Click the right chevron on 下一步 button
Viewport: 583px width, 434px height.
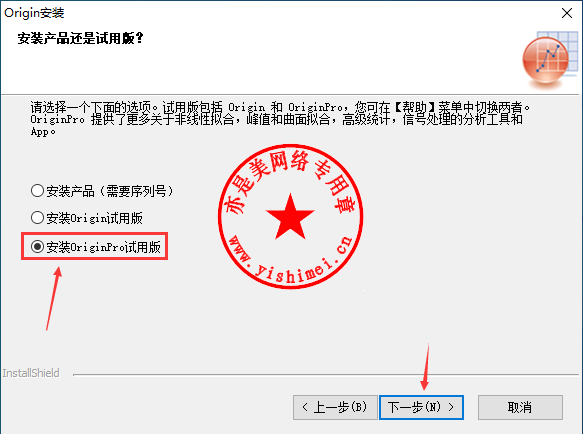coord(451,407)
